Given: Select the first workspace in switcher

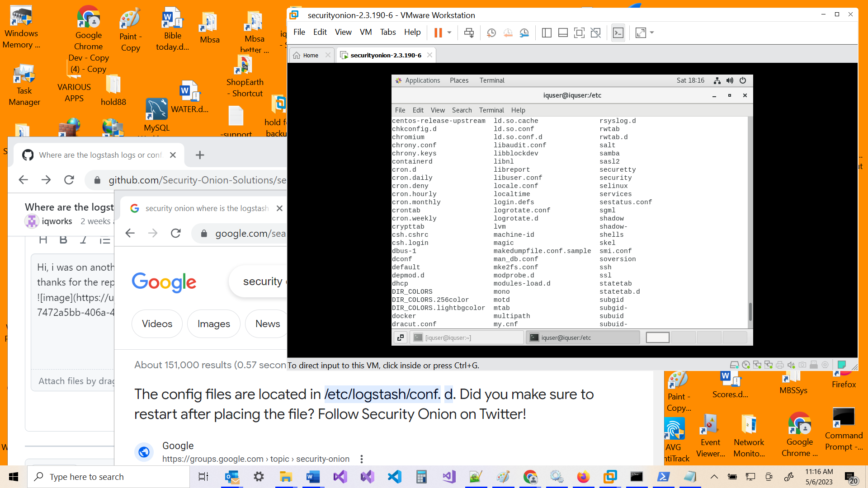Looking at the screenshot, I should [x=657, y=338].
